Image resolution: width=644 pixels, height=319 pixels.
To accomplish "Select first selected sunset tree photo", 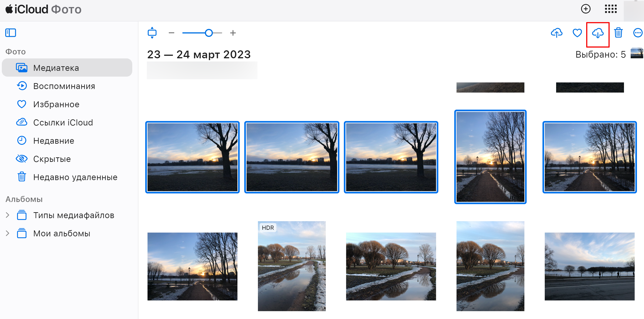I will 193,157.
